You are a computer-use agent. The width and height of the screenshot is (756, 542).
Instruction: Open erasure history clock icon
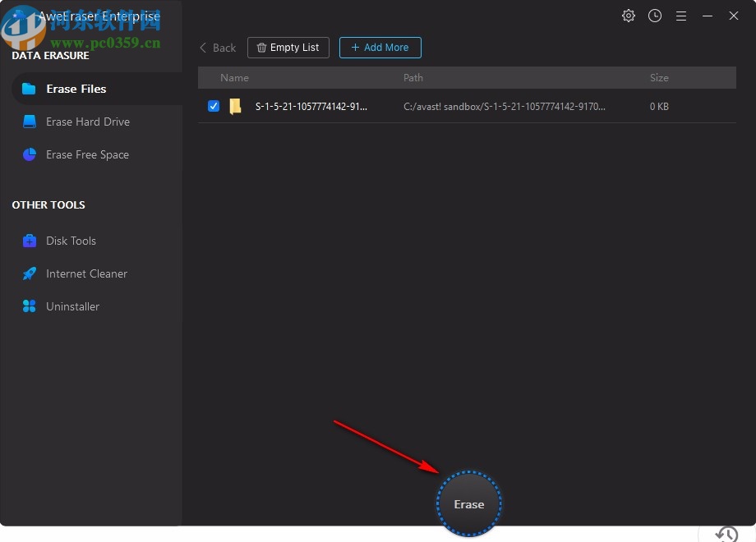(x=655, y=16)
